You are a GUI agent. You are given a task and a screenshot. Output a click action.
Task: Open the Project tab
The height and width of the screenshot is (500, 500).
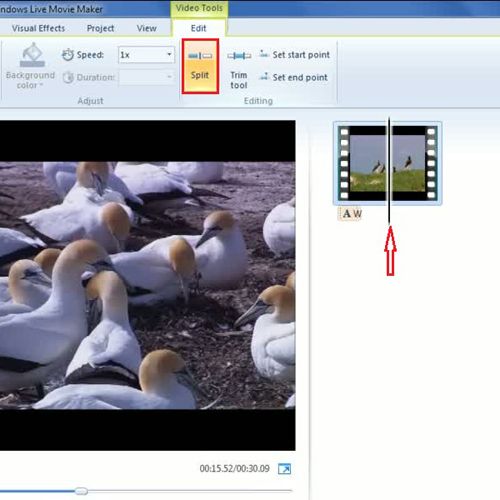[100, 28]
